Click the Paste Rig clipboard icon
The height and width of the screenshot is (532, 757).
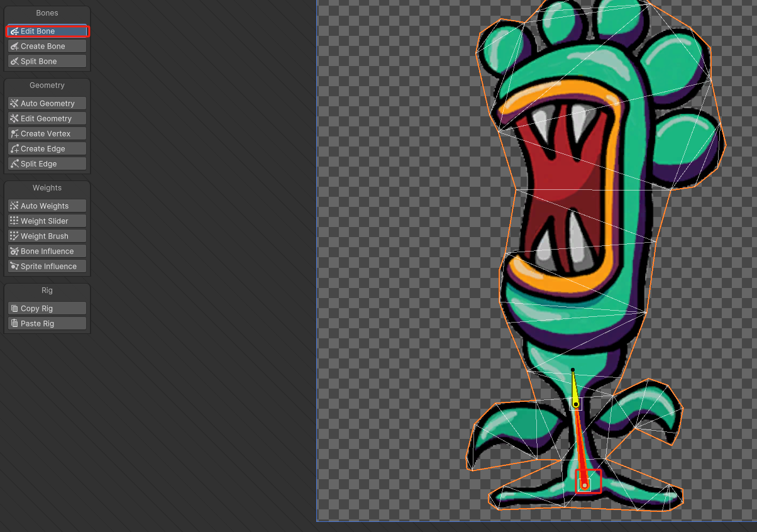14,323
